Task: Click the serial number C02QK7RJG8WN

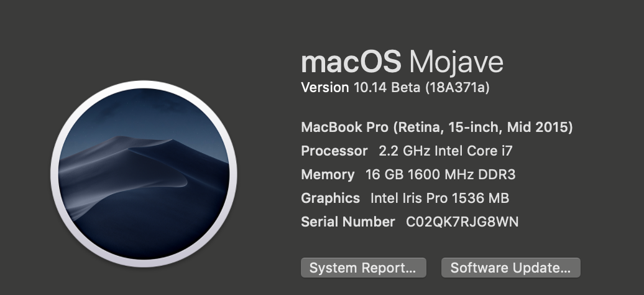Action: click(462, 222)
